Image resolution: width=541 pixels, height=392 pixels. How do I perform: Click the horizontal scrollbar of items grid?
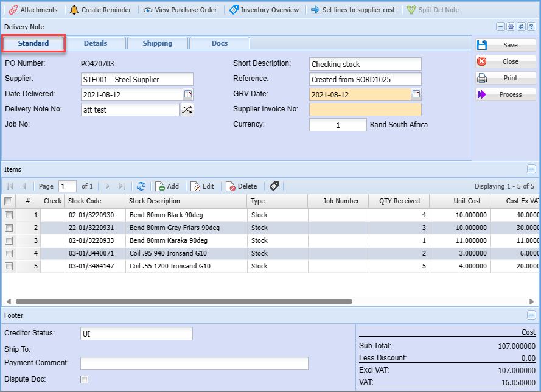coord(183,301)
